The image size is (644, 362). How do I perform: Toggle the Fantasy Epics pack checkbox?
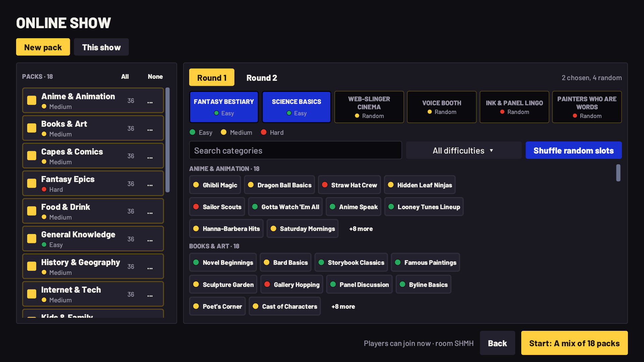(32, 183)
